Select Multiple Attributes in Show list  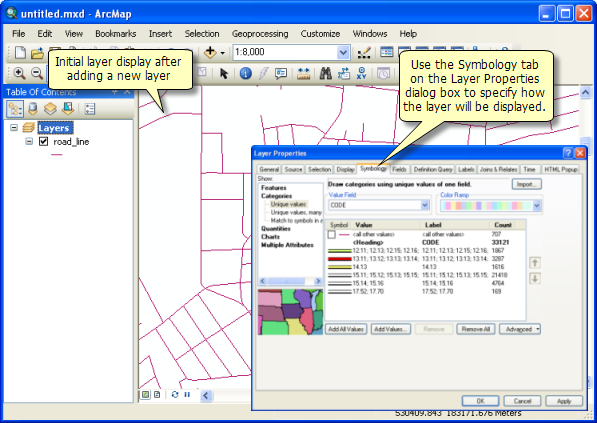click(x=287, y=245)
